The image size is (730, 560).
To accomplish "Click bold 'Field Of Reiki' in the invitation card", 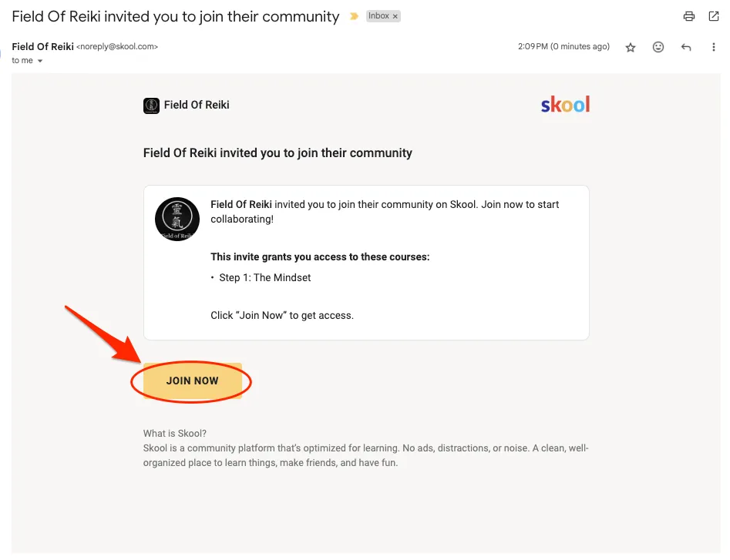I will click(x=241, y=205).
